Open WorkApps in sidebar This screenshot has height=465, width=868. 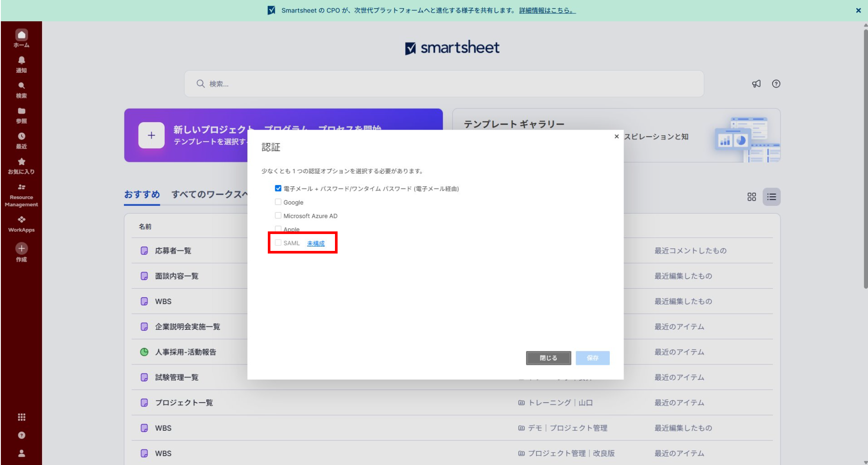click(21, 224)
